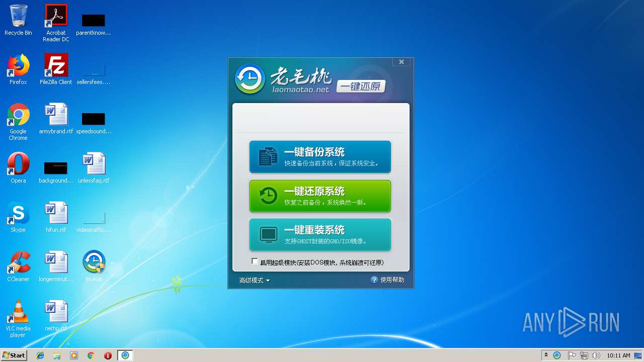Click the green 一键还原系统 restore button
Viewport: 644px width, 362px height.
pos(320,196)
